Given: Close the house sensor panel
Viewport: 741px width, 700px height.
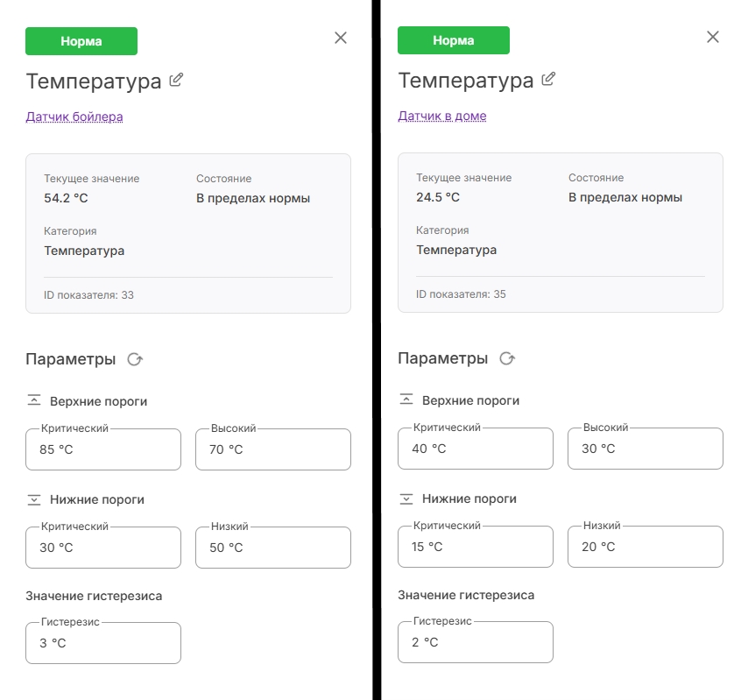Looking at the screenshot, I should [x=713, y=37].
